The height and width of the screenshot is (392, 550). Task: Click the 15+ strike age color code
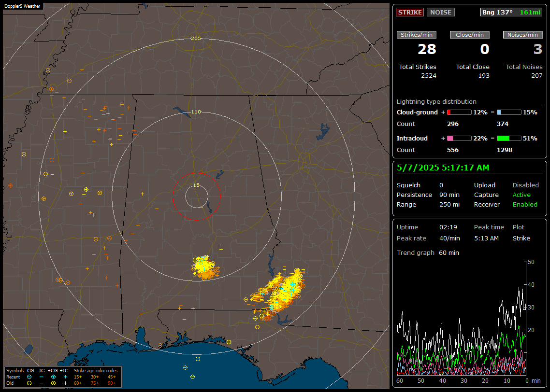pyautogui.click(x=78, y=377)
